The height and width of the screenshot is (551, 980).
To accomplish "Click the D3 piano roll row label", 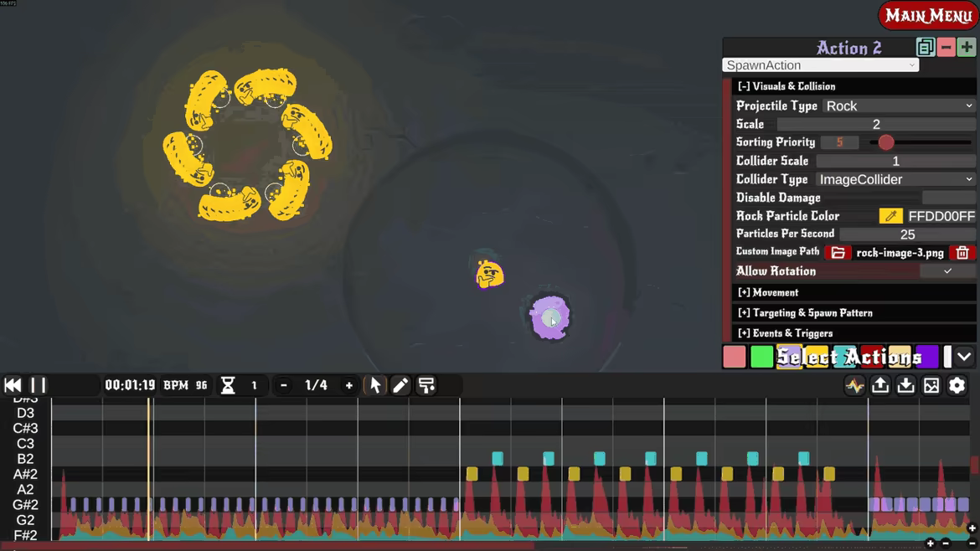I will (25, 413).
